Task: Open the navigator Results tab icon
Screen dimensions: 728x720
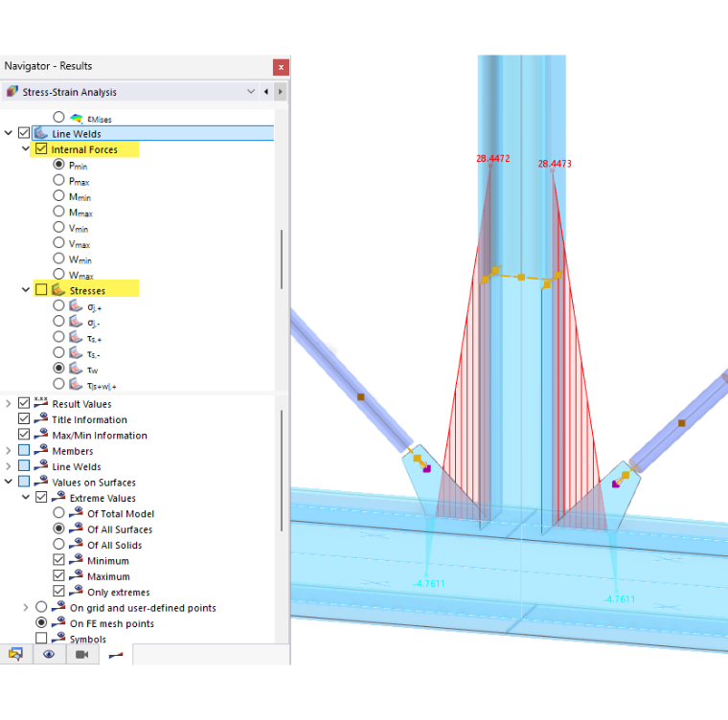Action: click(116, 655)
